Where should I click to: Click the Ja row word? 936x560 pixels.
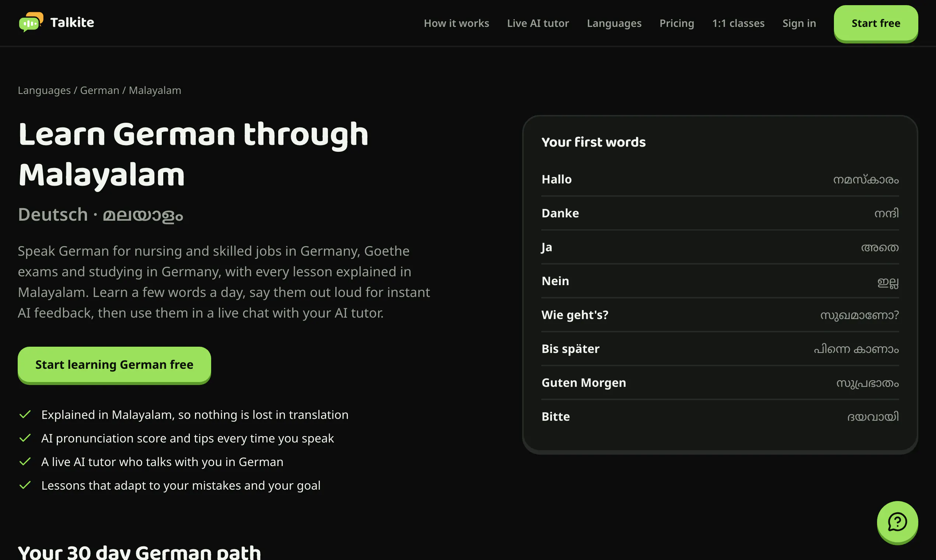(546, 247)
